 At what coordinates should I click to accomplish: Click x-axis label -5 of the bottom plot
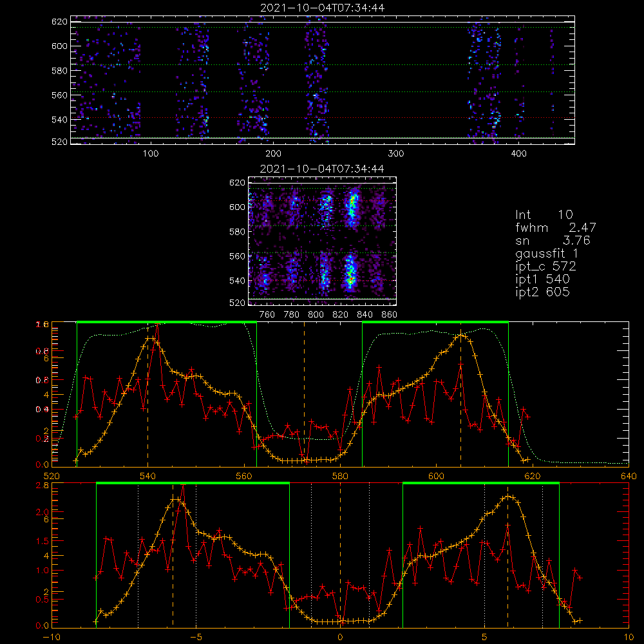point(196,637)
